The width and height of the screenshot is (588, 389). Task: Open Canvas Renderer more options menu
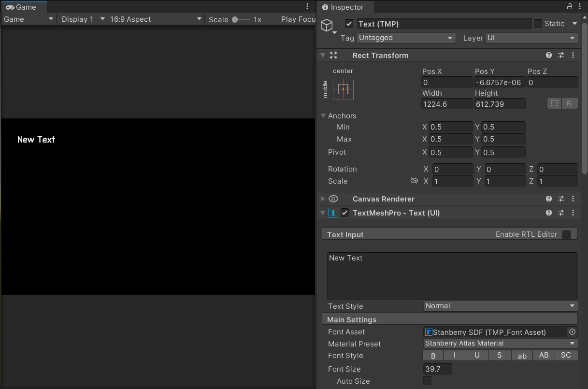573,199
